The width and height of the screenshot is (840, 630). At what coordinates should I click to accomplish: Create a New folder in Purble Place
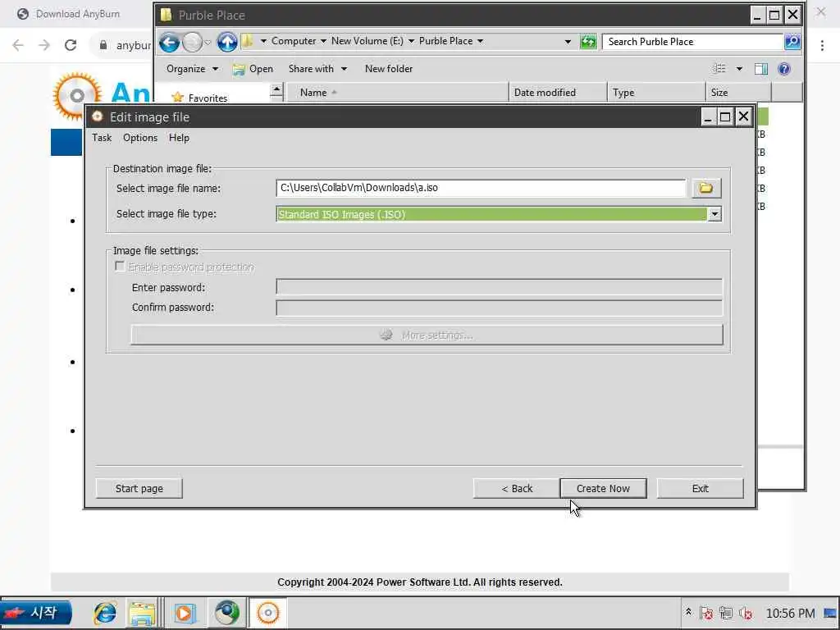pos(388,69)
